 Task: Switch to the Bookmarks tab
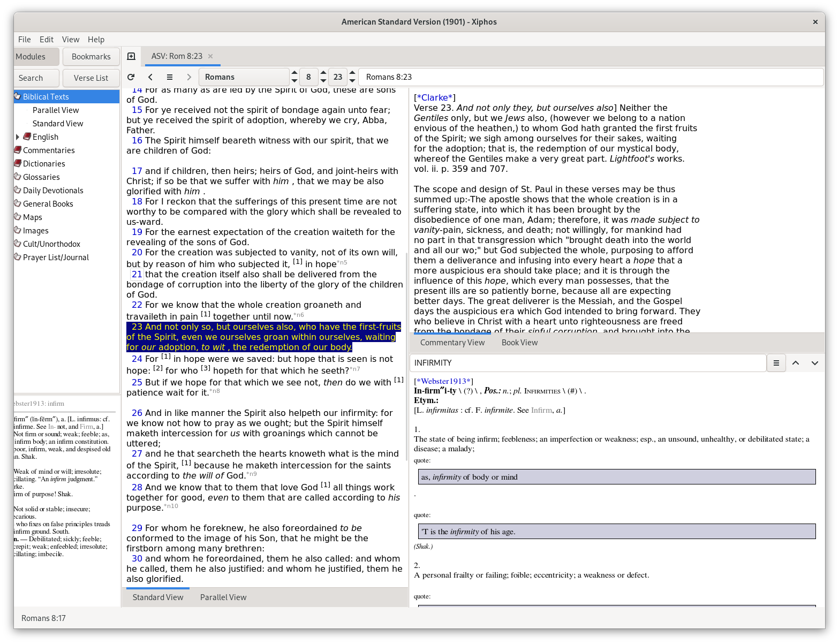(x=91, y=56)
